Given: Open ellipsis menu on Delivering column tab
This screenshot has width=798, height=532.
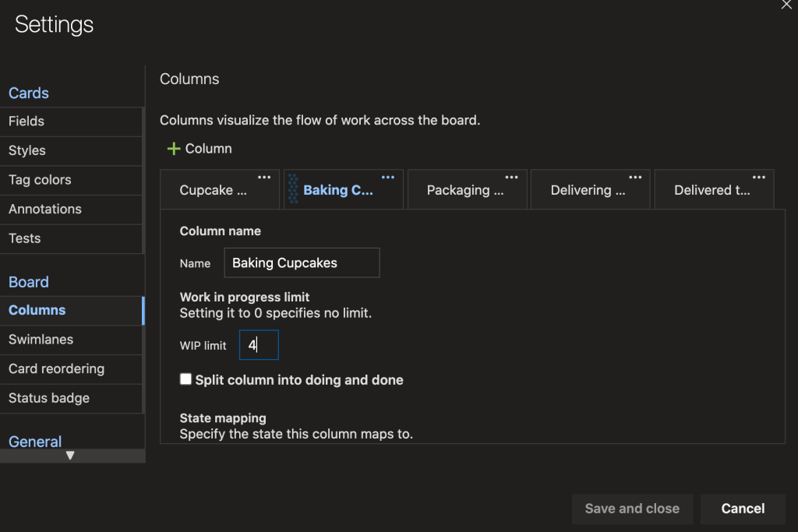Looking at the screenshot, I should tap(635, 178).
